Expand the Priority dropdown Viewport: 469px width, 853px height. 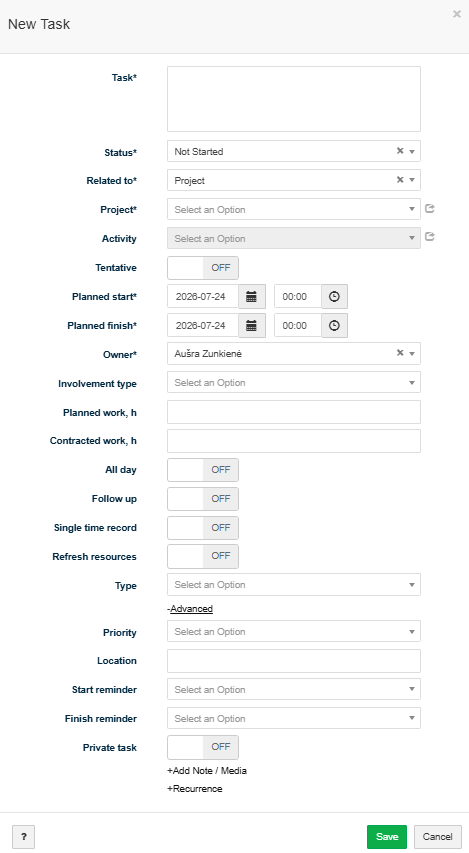(294, 632)
